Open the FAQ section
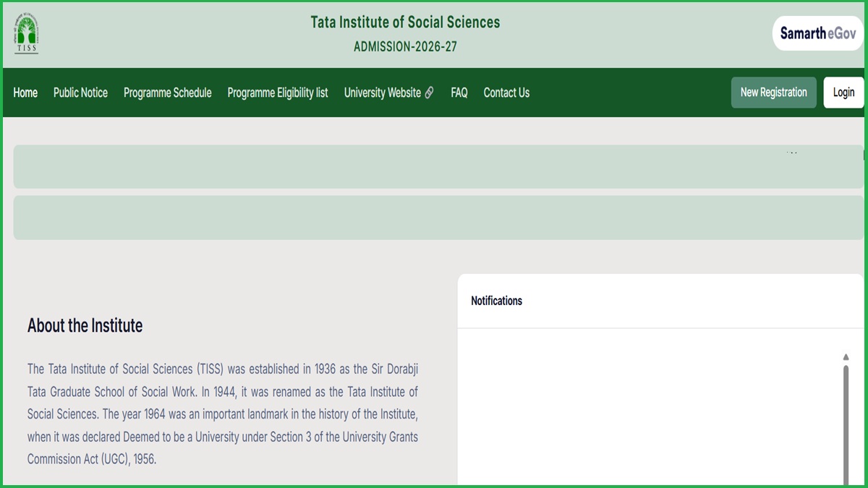The image size is (868, 488). (459, 93)
